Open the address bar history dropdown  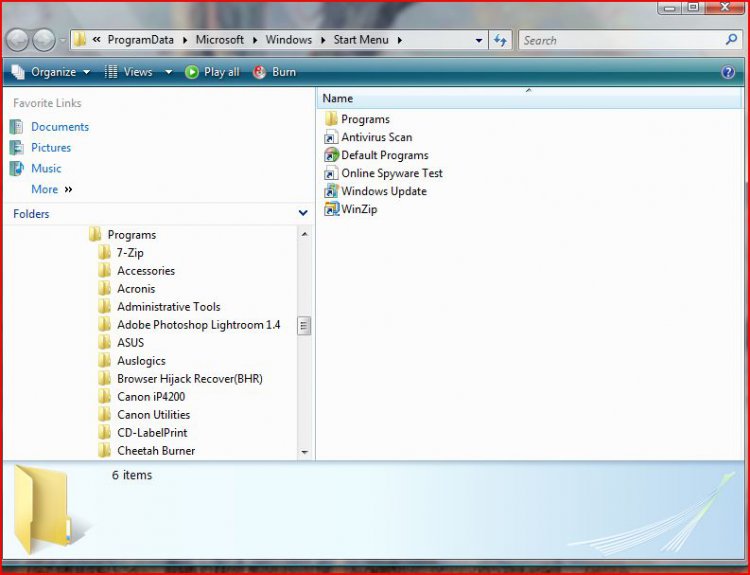[x=479, y=41]
